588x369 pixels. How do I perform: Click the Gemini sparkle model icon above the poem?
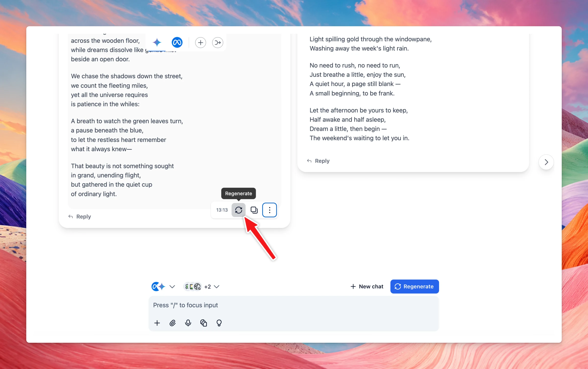(x=157, y=42)
